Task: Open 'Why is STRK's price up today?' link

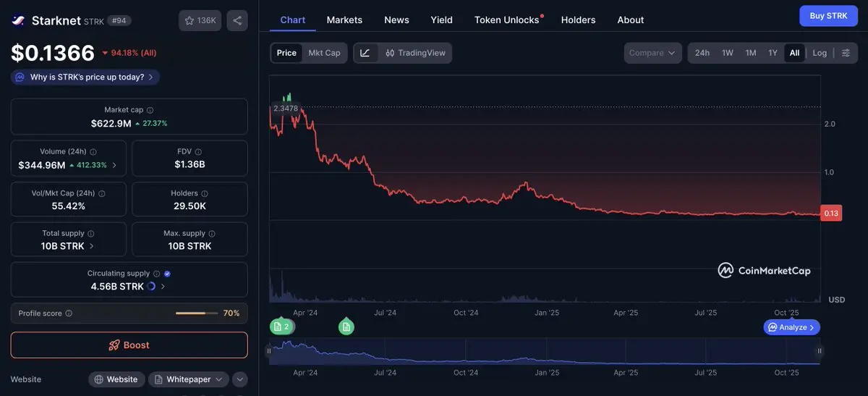Action: 85,77
